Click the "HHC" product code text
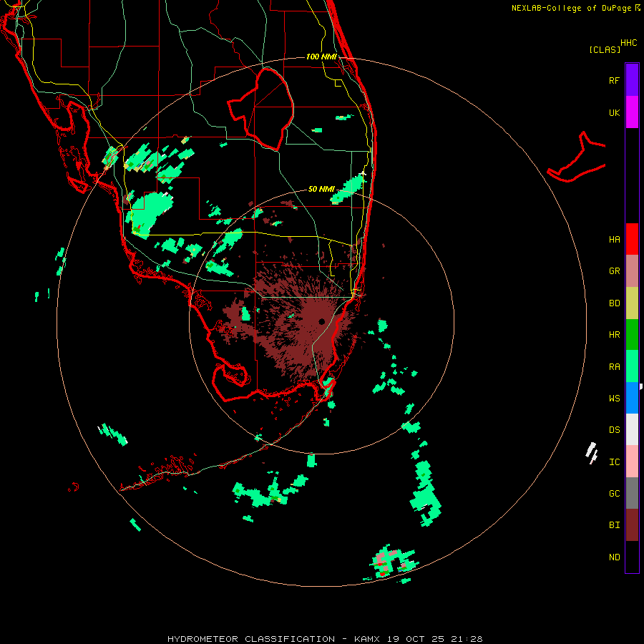The height and width of the screenshot is (644, 644). coord(628,43)
